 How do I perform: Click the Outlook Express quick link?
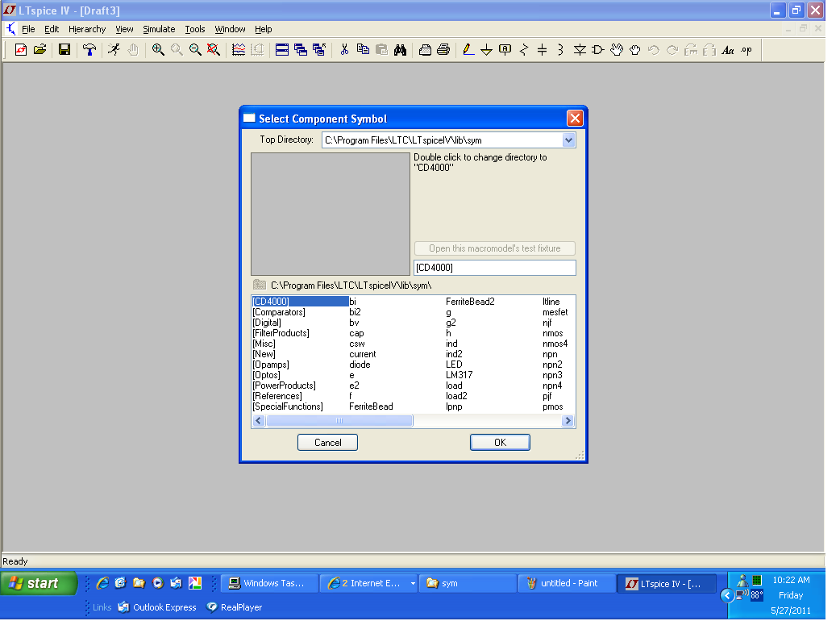click(157, 607)
